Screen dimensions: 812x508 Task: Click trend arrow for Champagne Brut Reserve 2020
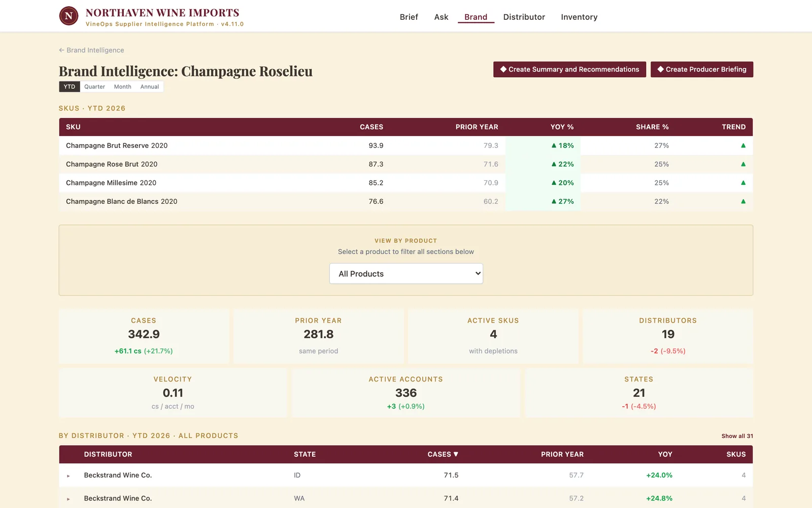[x=743, y=146]
